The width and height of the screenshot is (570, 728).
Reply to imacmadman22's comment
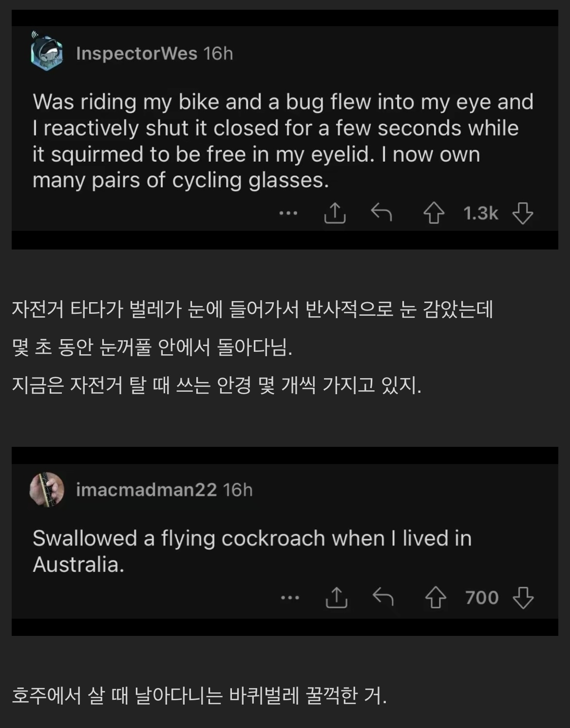(x=383, y=597)
